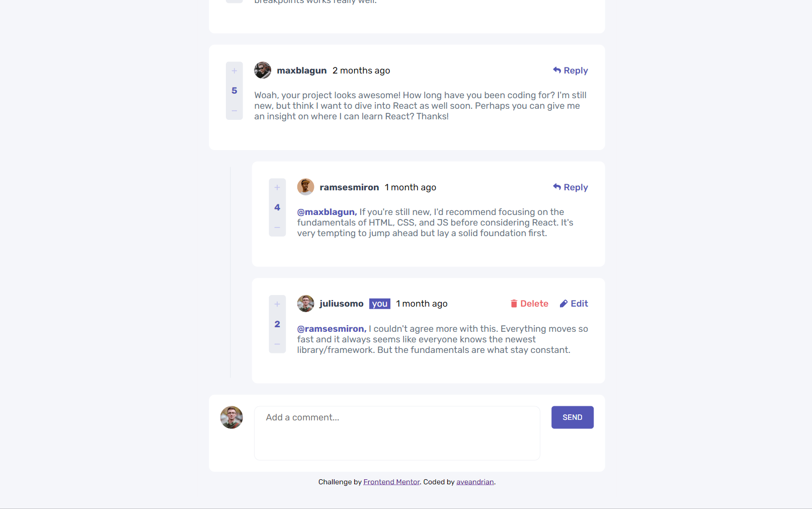This screenshot has width=812, height=509.
Task: Focus the Add a comment text field
Action: tap(397, 433)
